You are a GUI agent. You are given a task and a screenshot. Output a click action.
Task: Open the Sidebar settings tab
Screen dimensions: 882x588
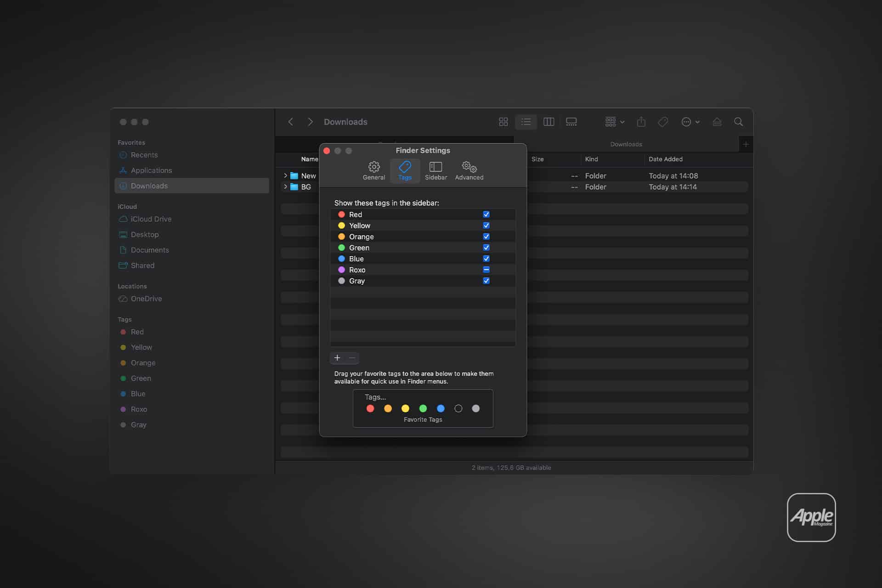point(436,171)
